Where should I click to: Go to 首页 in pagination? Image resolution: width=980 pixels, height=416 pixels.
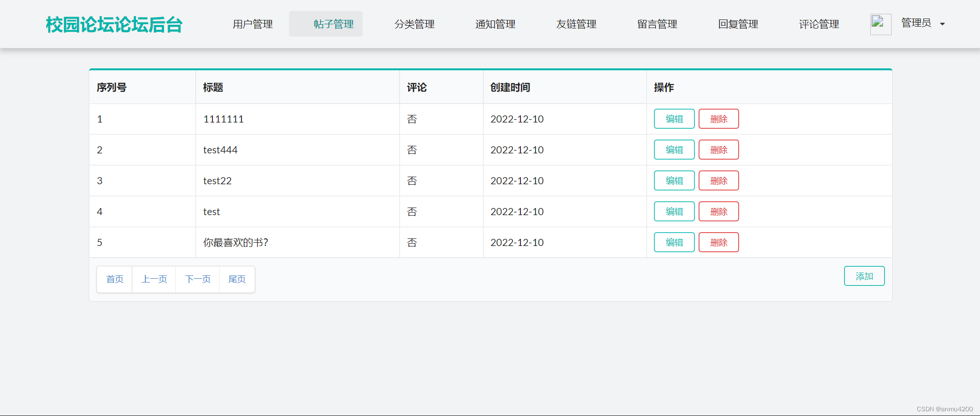[115, 279]
